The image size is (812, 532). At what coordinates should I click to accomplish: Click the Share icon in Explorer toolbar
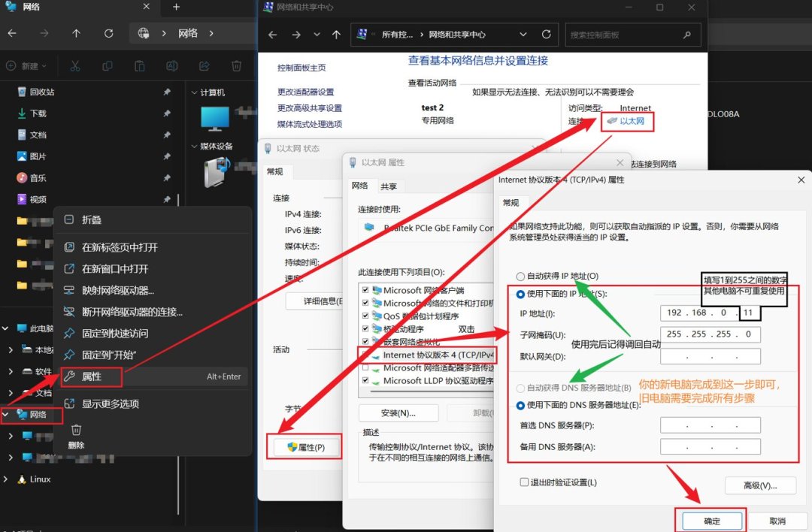point(205,65)
